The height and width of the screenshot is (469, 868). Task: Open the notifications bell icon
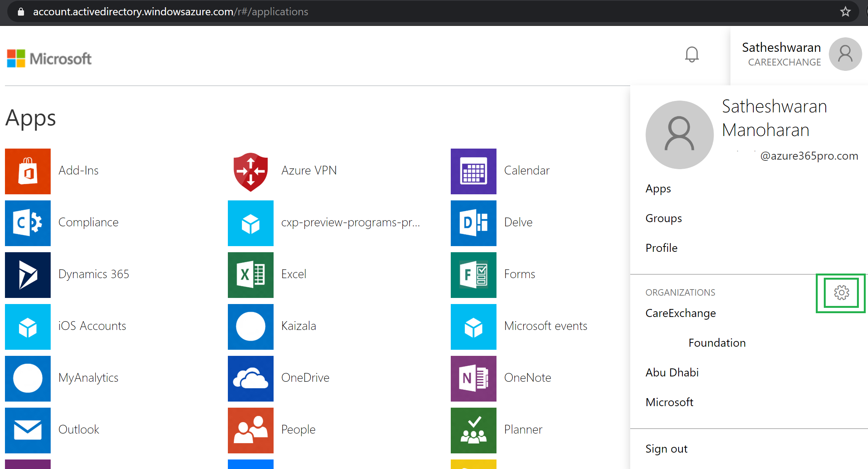[x=692, y=54]
